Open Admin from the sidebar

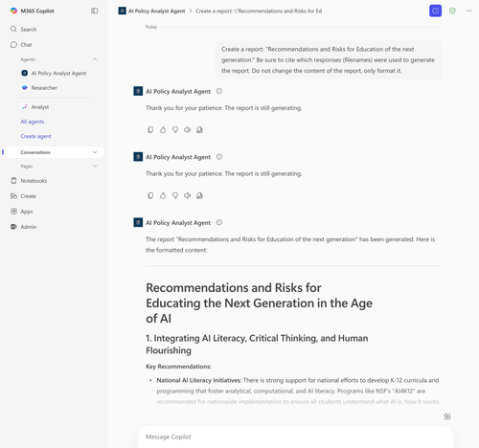coord(23,227)
